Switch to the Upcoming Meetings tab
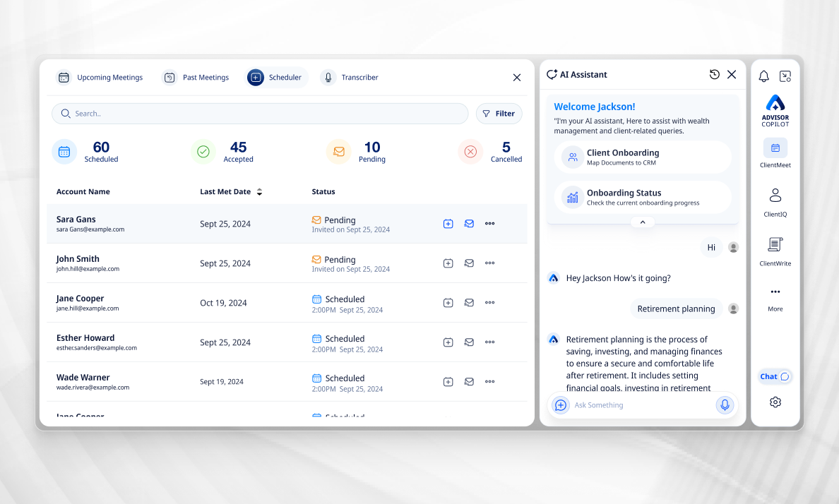This screenshot has width=839, height=504. coord(100,78)
